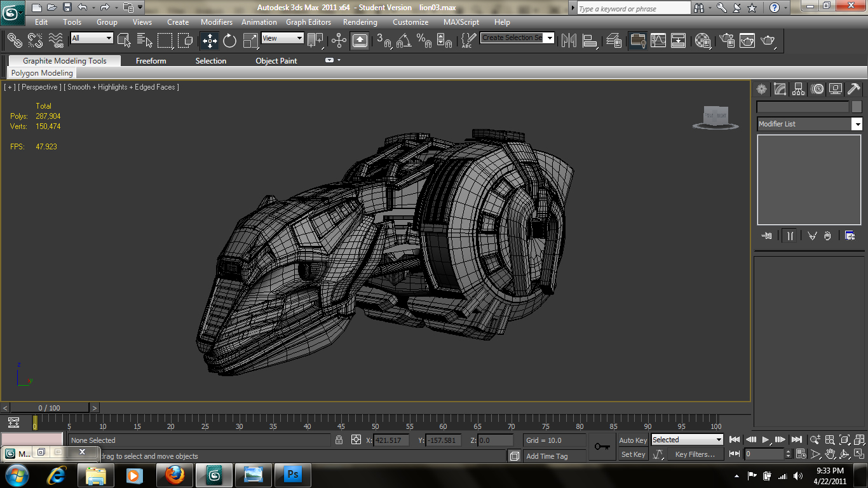The width and height of the screenshot is (868, 488).
Task: Toggle Auto Key animation mode
Action: click(633, 440)
